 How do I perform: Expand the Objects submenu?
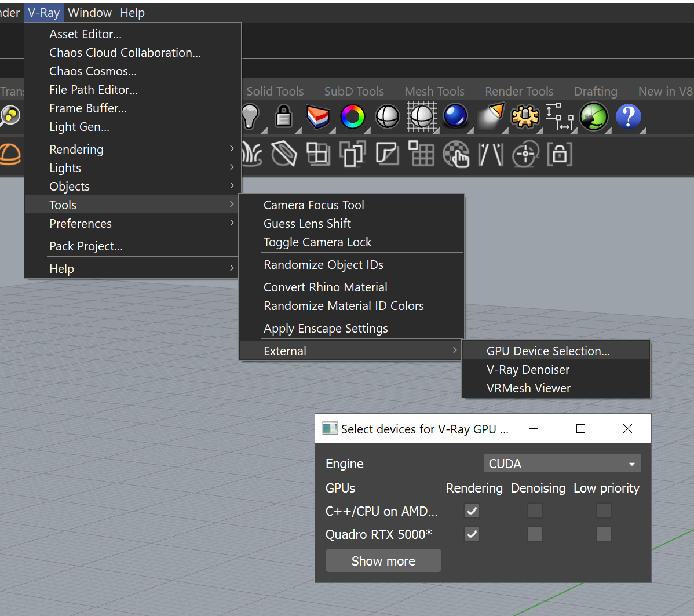coord(132,187)
